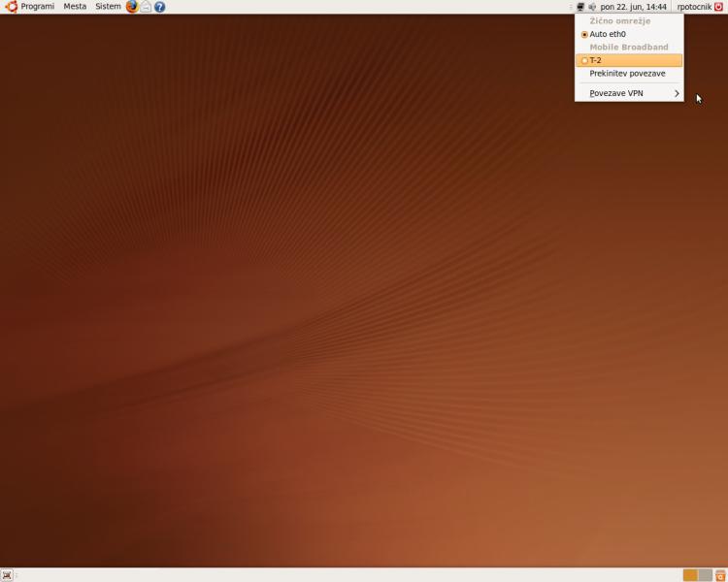This screenshot has height=582, width=728.
Task: Open the Sistem menu
Action: [108, 7]
